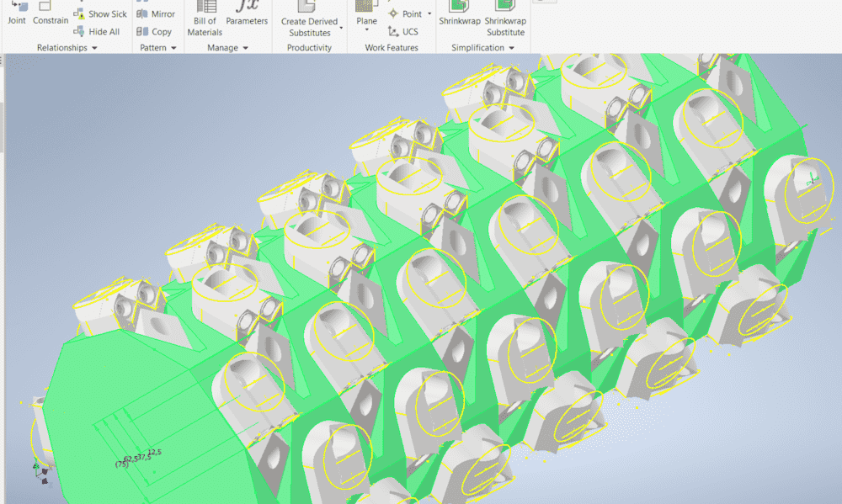The height and width of the screenshot is (504, 842).
Task: Expand the Pattern panel dropdown
Action: pos(173,49)
